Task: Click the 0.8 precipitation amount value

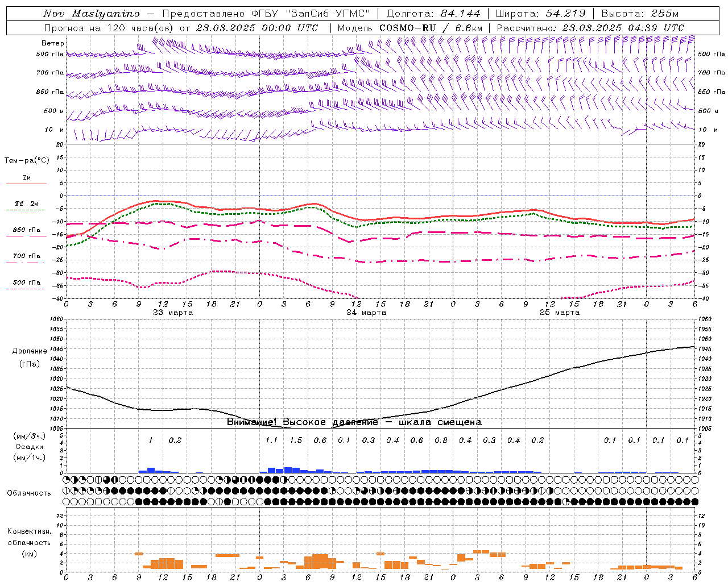Action: pyautogui.click(x=441, y=440)
